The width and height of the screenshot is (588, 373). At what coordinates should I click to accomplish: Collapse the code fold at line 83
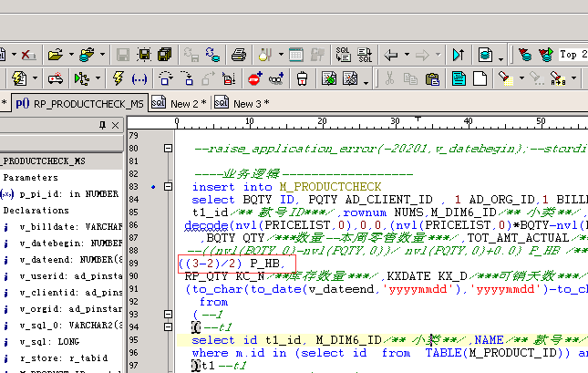[167, 187]
